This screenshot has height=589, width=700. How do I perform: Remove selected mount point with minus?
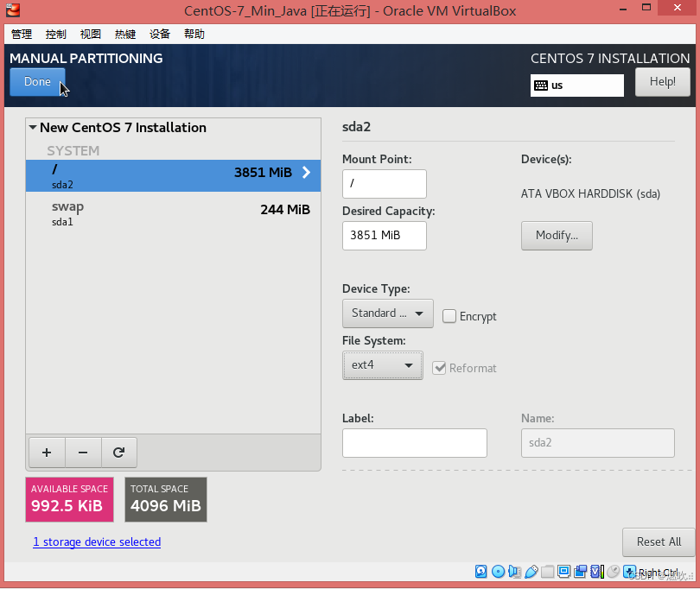click(x=83, y=453)
